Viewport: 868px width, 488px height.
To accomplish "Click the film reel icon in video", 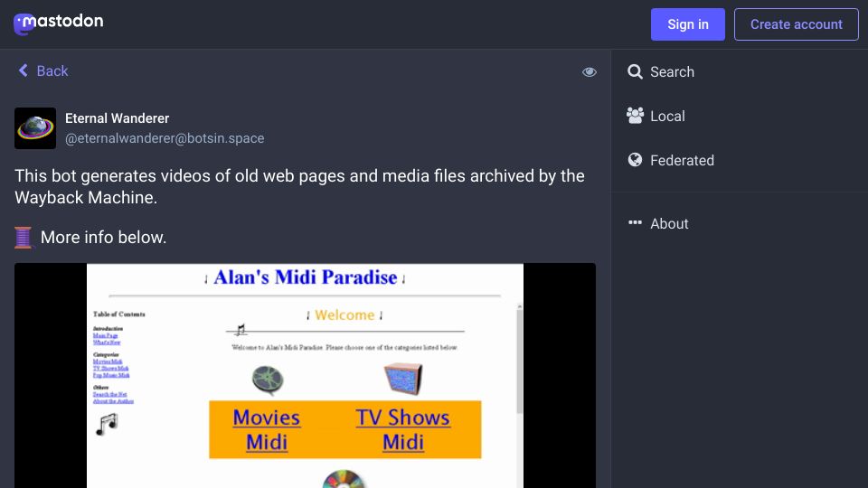I will coord(268,380).
